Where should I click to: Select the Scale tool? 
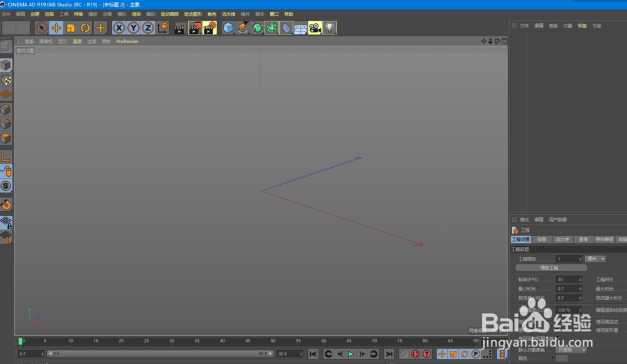pyautogui.click(x=69, y=28)
